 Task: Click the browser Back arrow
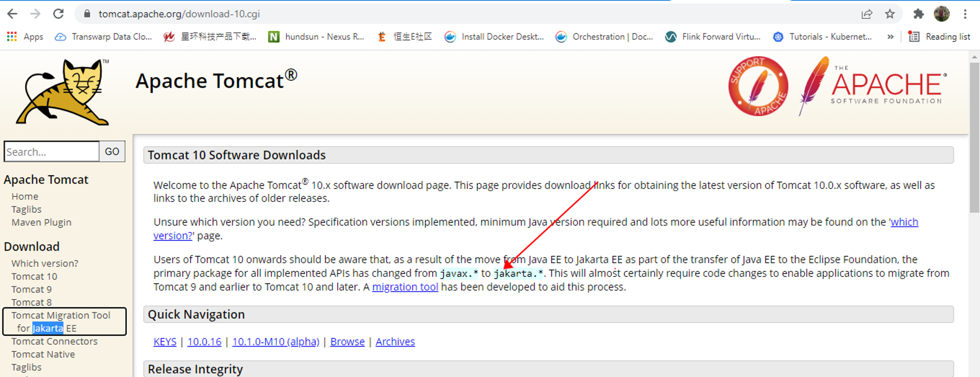pyautogui.click(x=12, y=14)
